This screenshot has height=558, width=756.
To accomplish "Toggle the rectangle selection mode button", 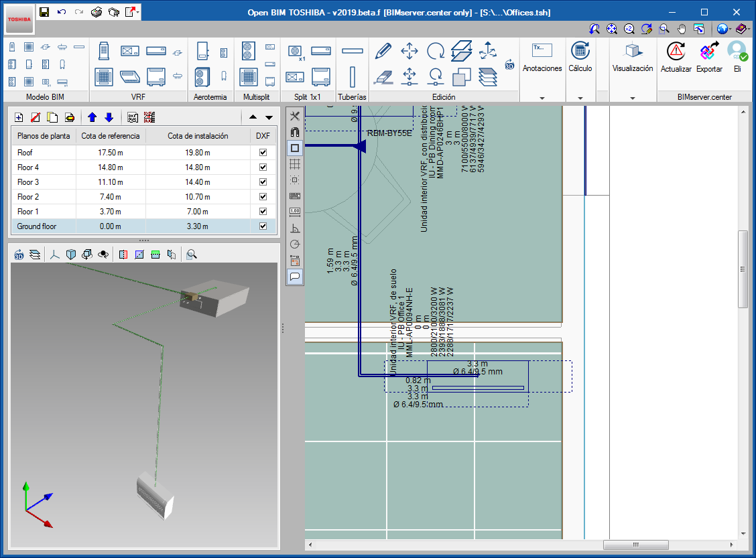I will pyautogui.click(x=295, y=148).
